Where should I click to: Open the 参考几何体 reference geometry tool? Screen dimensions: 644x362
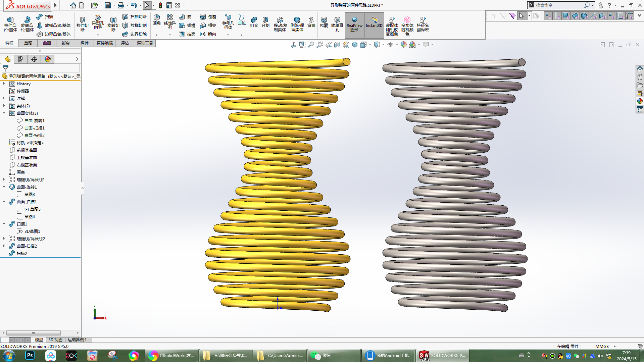pos(228,22)
